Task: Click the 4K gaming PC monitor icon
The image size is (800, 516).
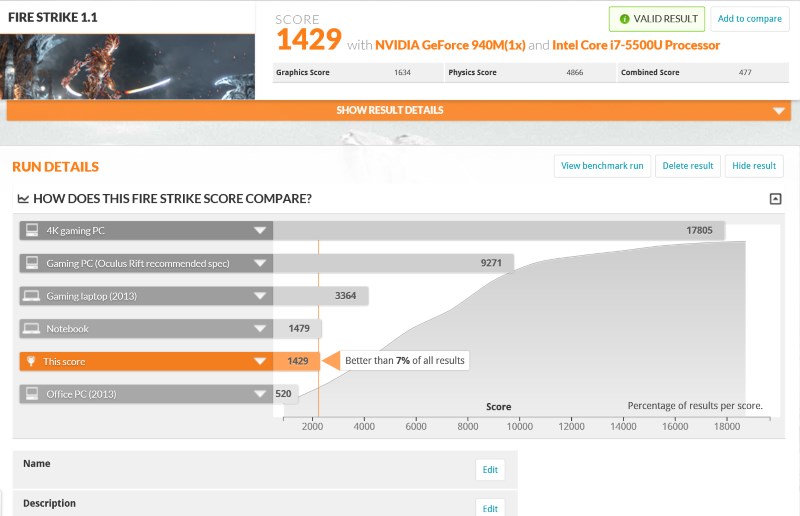Action: pos(32,230)
